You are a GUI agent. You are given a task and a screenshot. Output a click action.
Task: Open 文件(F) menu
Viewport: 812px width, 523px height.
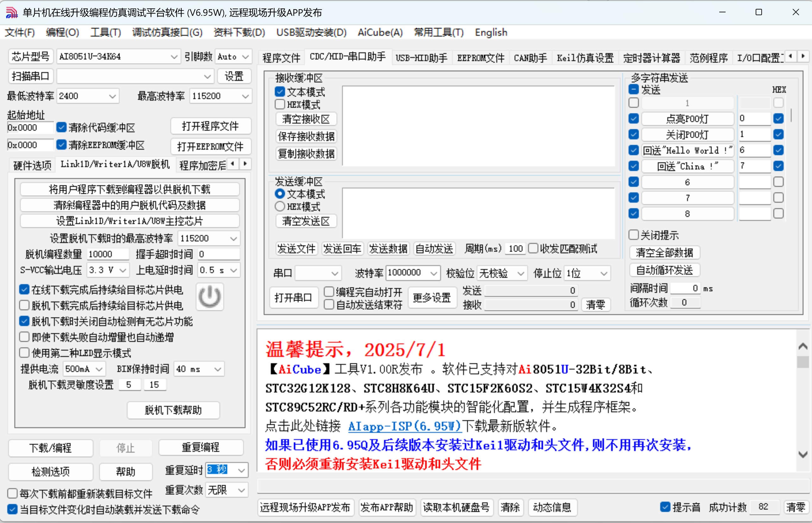(20, 32)
